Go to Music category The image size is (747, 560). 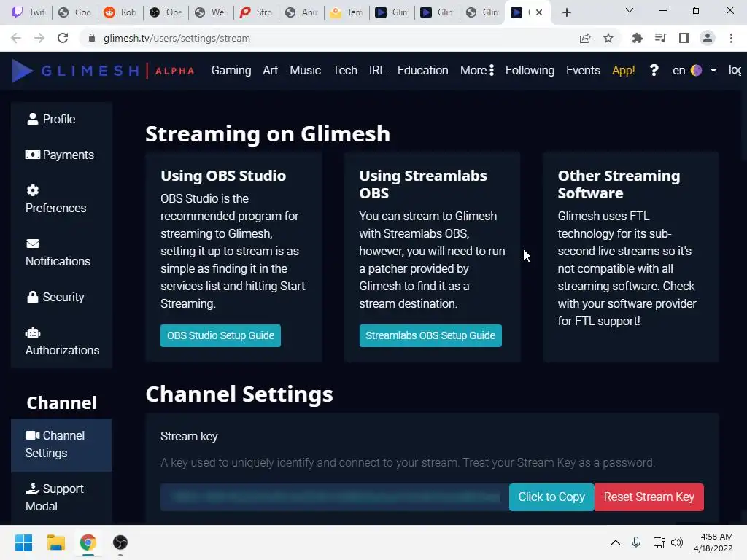pyautogui.click(x=306, y=71)
